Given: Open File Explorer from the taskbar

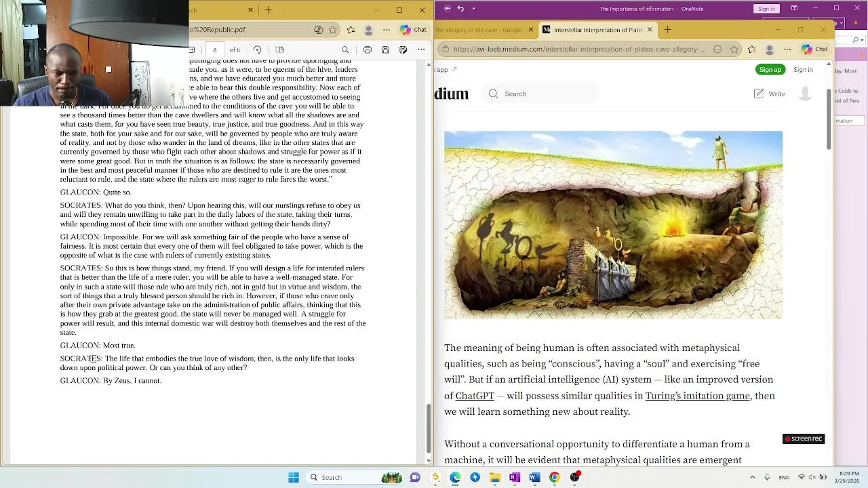Looking at the screenshot, I should point(495,477).
